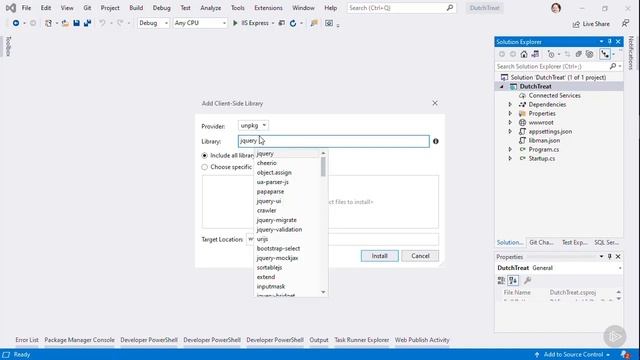Click the Cancel button

[420, 256]
